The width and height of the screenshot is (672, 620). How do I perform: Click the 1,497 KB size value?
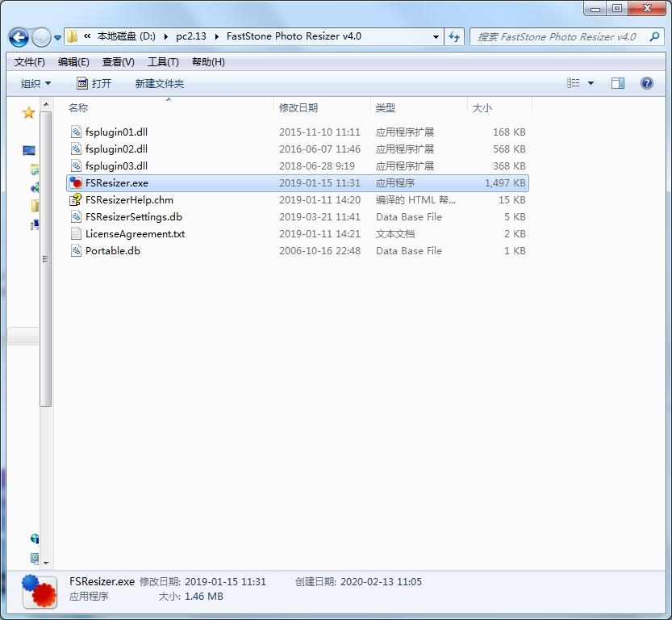point(505,183)
